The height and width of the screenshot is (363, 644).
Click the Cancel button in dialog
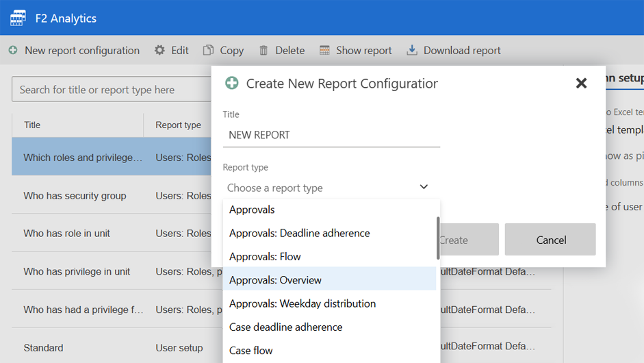click(x=550, y=240)
